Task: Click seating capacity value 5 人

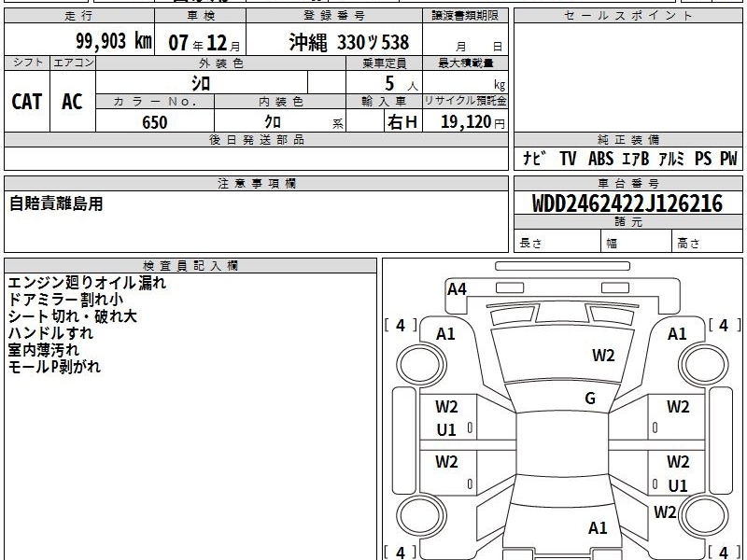Action: click(401, 84)
